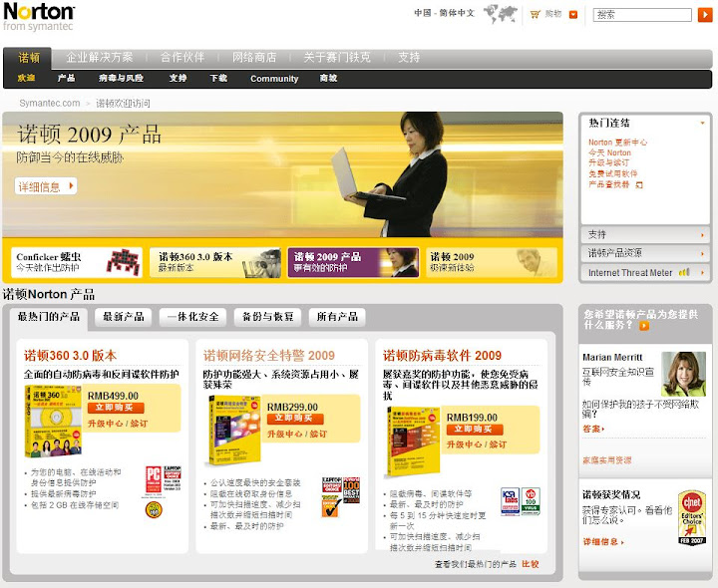Open the 诺顿防病毒软件 2009 product title
The image size is (718, 588).
442,356
